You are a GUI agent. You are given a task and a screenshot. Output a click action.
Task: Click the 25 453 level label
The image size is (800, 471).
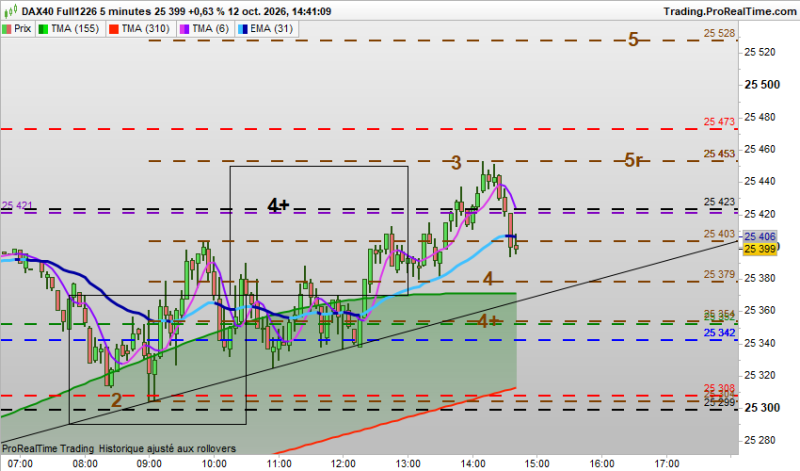pos(719,154)
